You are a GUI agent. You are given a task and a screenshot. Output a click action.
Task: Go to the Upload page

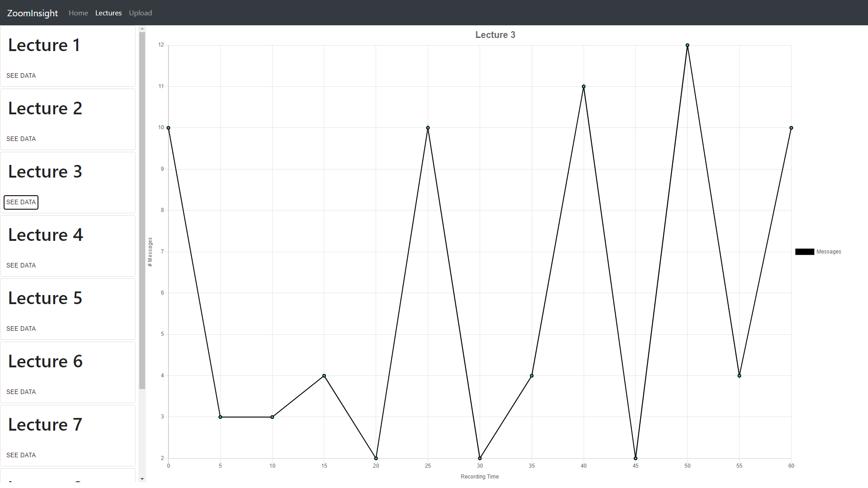click(140, 13)
